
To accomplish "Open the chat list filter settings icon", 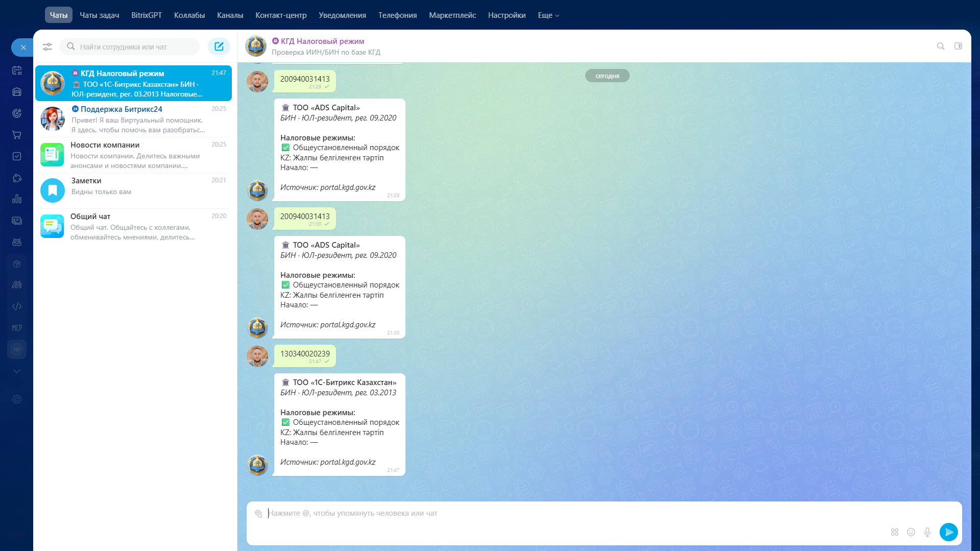I will tap(47, 47).
